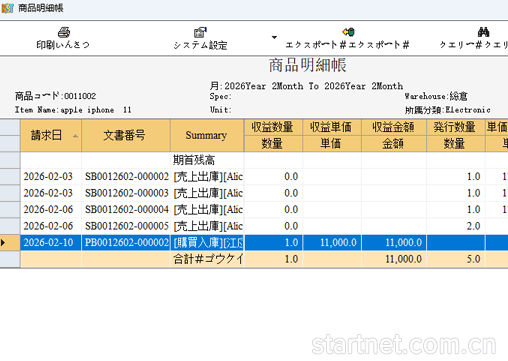
Task: Click the export arrow icon
Action: (348, 32)
